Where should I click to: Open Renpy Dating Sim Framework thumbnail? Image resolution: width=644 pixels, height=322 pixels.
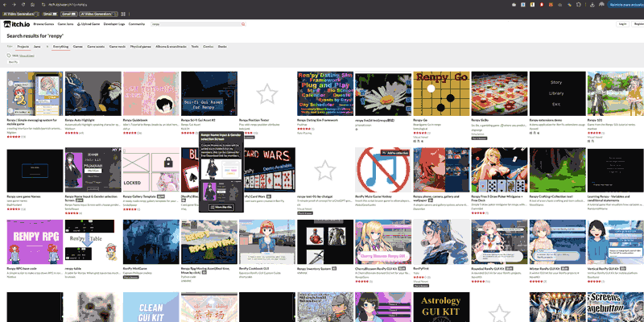(x=325, y=93)
